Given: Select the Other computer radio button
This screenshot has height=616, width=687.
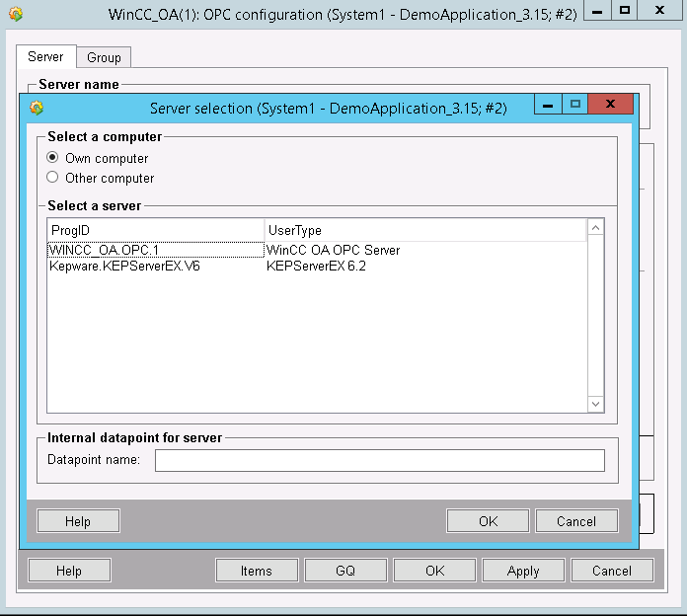Looking at the screenshot, I should pyautogui.click(x=53, y=178).
